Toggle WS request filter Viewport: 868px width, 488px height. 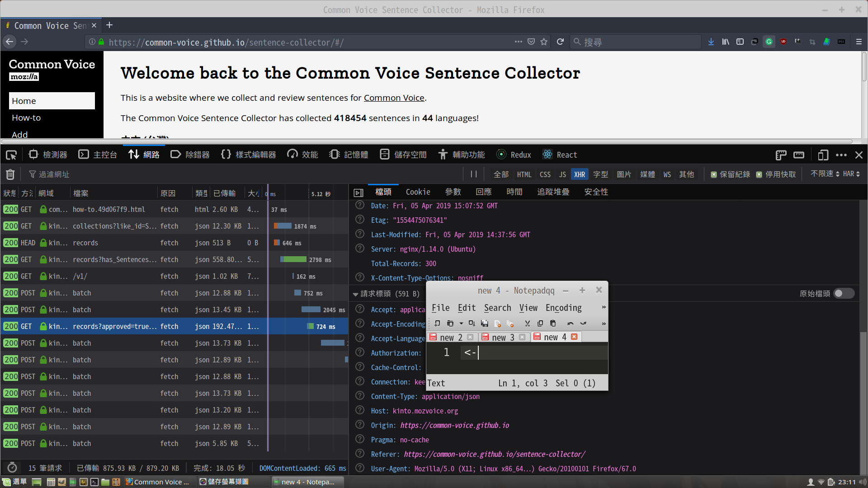(x=667, y=174)
